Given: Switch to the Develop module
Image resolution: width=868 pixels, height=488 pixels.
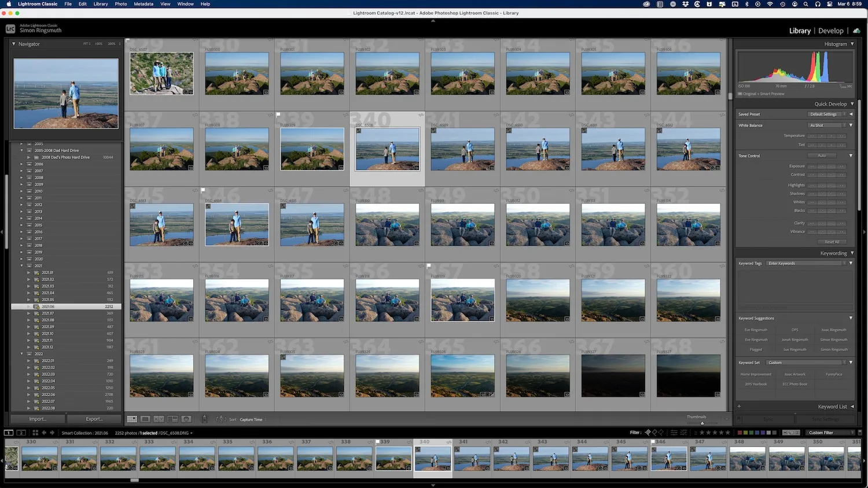Looking at the screenshot, I should point(831,31).
